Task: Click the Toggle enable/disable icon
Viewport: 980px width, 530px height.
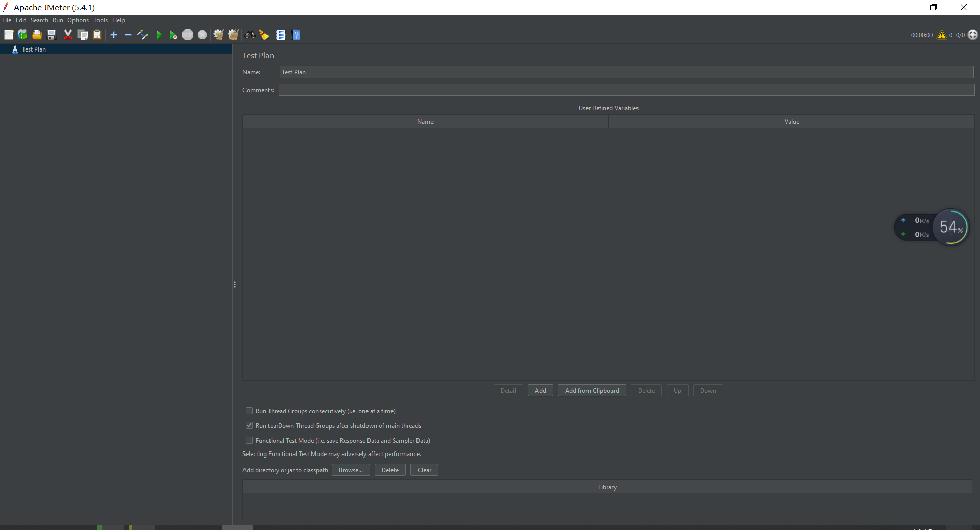Action: (x=142, y=35)
